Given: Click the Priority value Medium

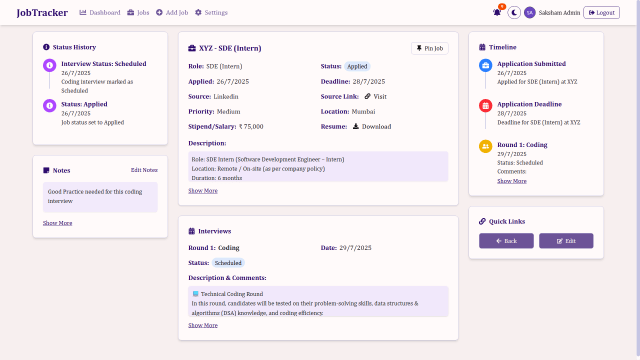Looking at the screenshot, I should (x=229, y=111).
